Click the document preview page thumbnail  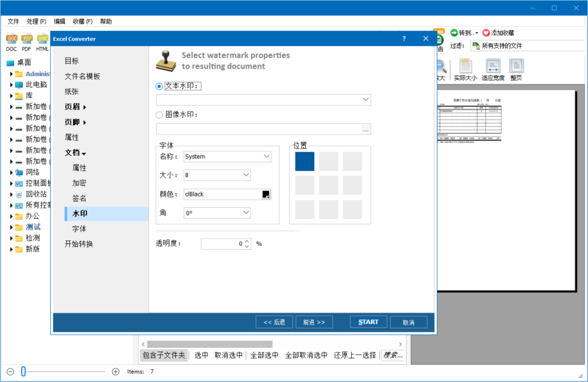(x=506, y=190)
